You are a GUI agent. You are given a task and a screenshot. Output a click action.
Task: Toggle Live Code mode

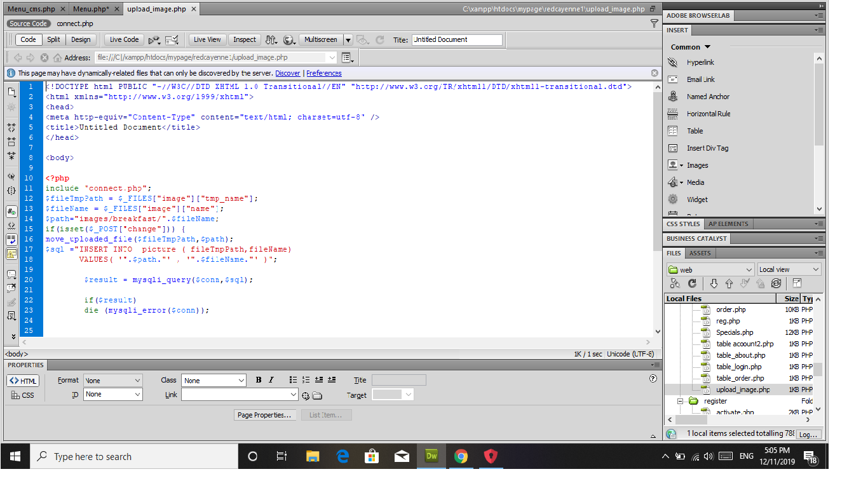pyautogui.click(x=125, y=39)
